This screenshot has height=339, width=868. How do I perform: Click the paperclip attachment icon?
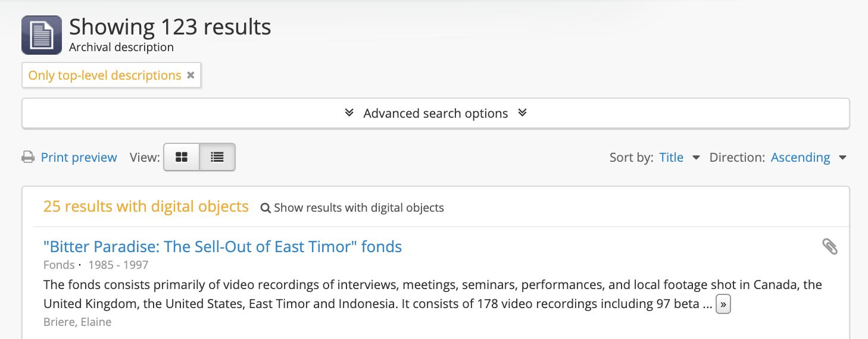[830, 246]
